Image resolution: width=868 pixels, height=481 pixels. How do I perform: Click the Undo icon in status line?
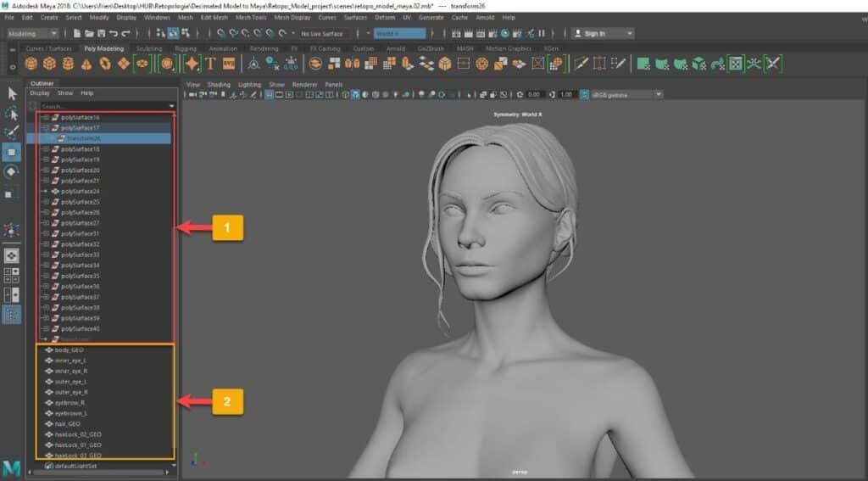point(114,33)
